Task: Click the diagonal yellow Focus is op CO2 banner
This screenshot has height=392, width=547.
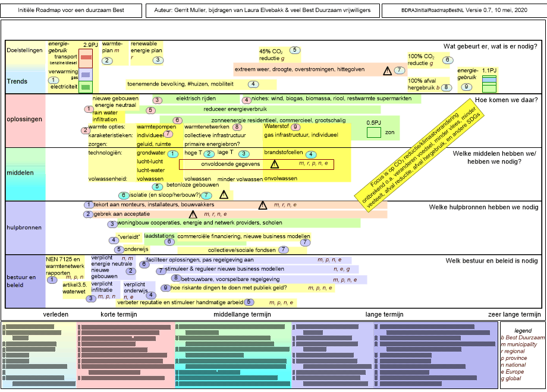Action: (x=419, y=156)
